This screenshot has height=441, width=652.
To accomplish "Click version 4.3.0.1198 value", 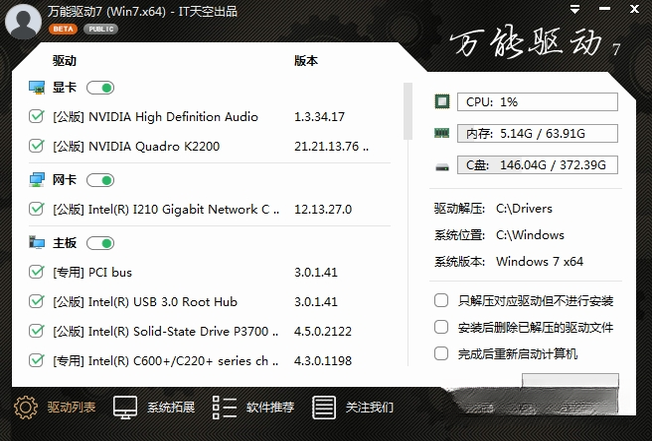I will click(x=323, y=361).
